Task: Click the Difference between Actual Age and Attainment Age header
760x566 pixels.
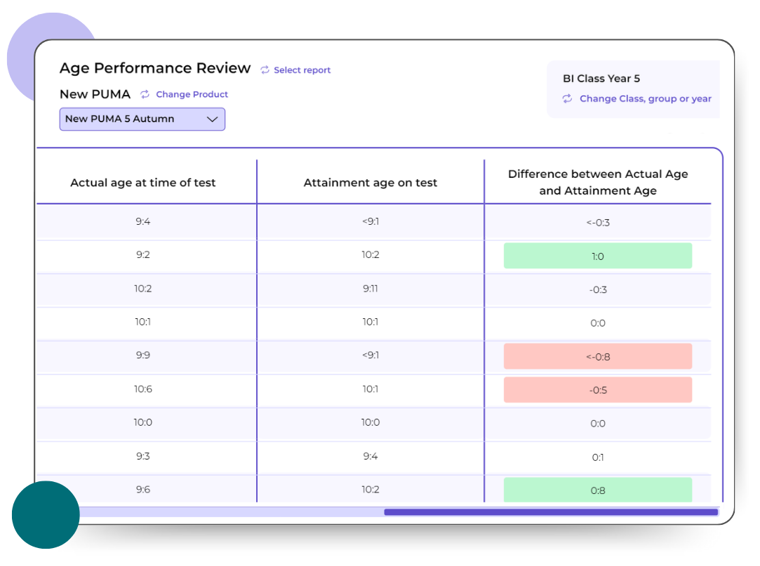Action: [598, 182]
